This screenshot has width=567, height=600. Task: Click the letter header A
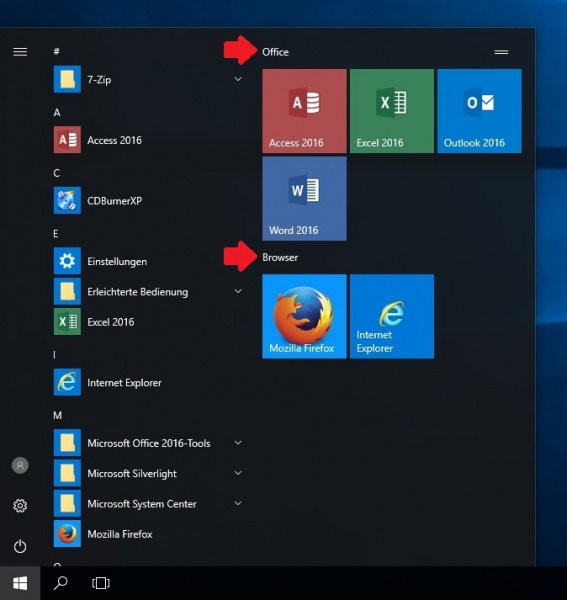57,112
